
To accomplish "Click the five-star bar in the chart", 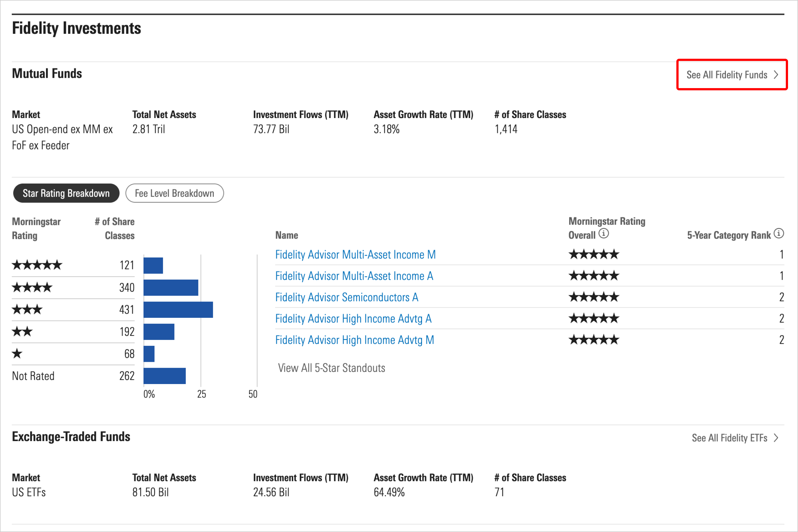I will tap(153, 265).
